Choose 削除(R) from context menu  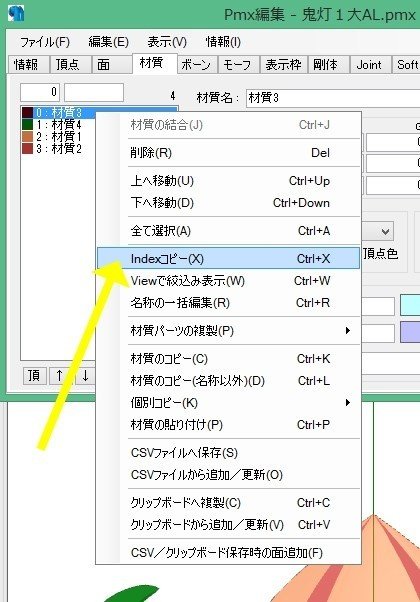tap(229, 153)
